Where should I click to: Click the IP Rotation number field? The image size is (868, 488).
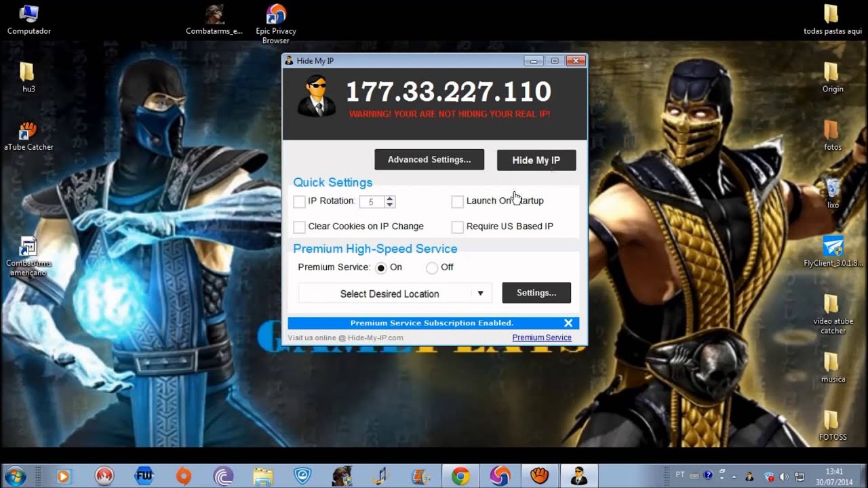(372, 201)
